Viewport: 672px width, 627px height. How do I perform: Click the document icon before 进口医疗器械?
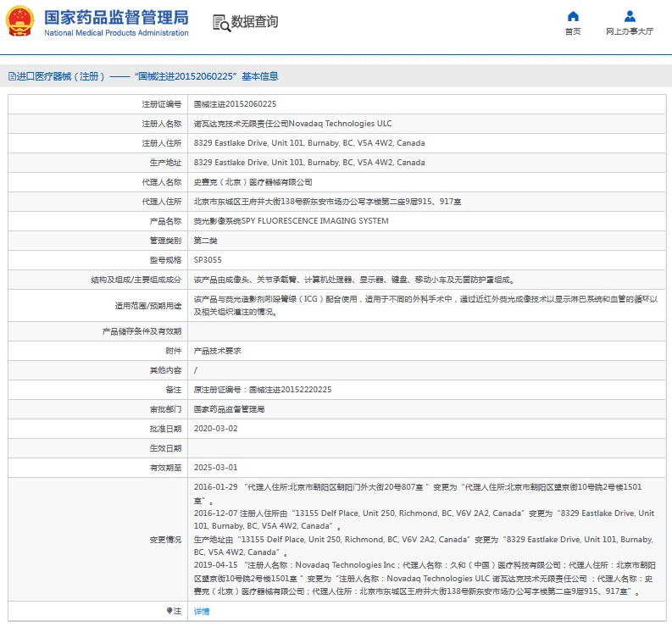click(12, 77)
